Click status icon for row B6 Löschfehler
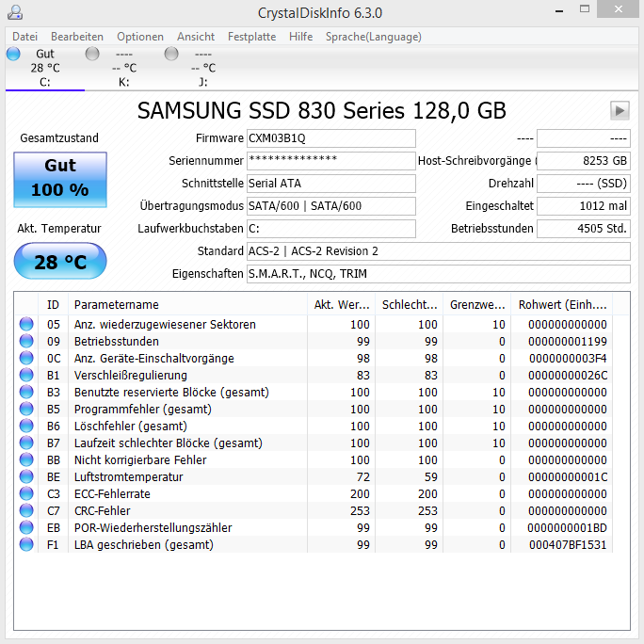The image size is (644, 644). point(26,426)
